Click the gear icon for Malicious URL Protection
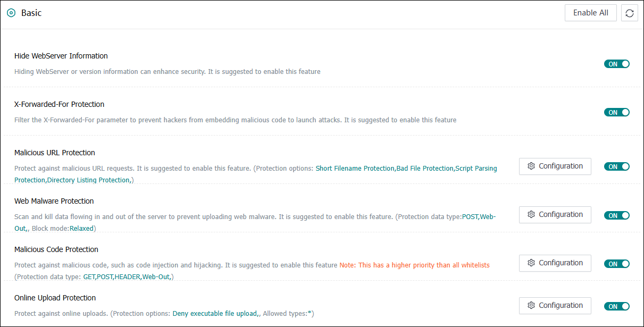The height and width of the screenshot is (327, 644). pyautogui.click(x=531, y=166)
